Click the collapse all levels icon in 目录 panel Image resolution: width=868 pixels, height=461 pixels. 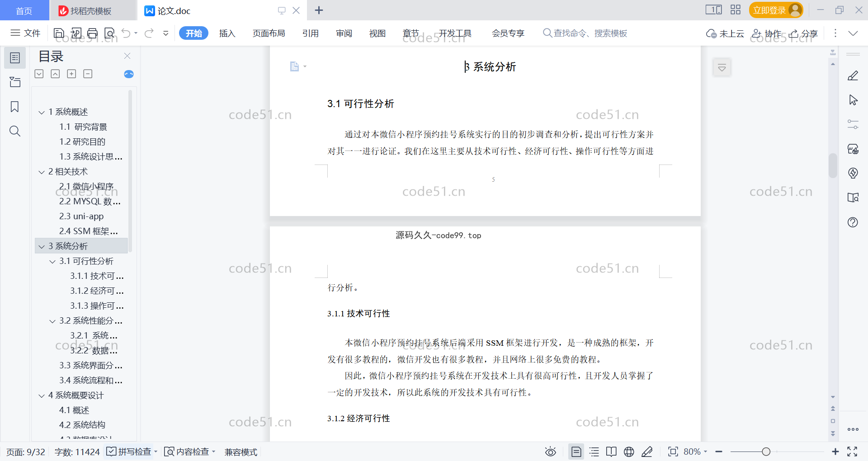(x=88, y=74)
